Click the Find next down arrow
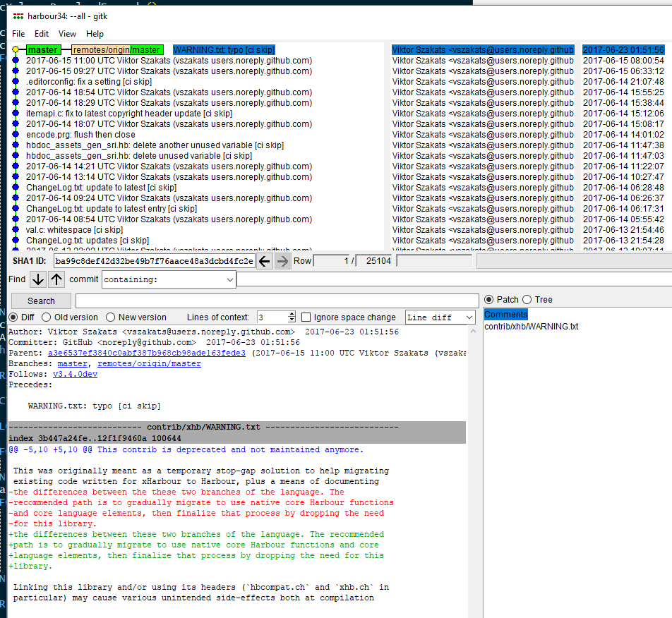The image size is (672, 618). 38,279
